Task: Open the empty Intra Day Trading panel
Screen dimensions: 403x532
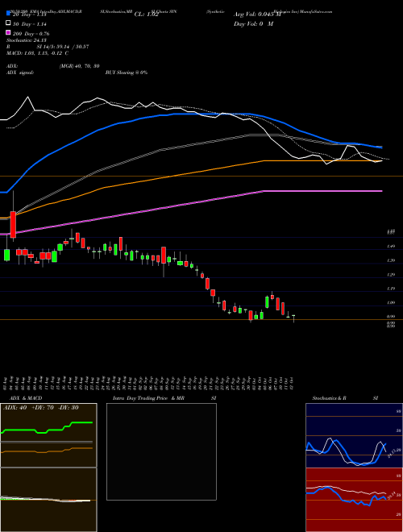Action: point(161,451)
